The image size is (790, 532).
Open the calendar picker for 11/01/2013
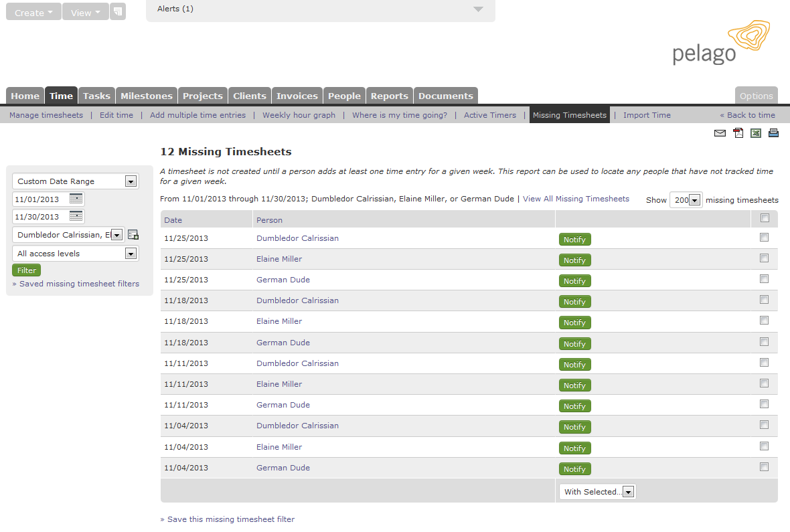click(x=76, y=199)
